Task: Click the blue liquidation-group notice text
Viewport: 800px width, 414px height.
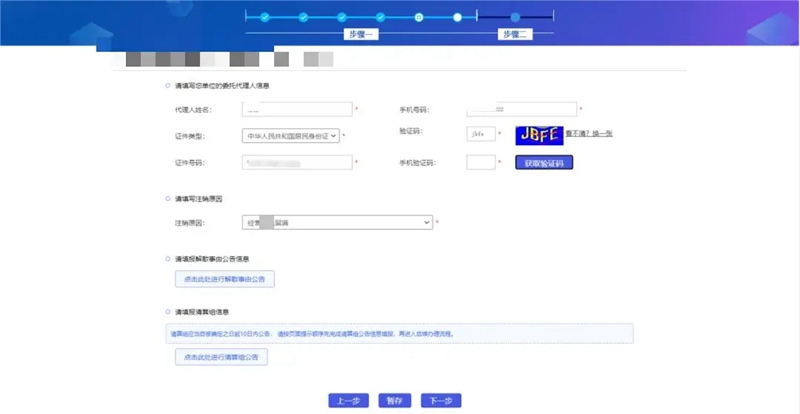Action: coord(312,334)
